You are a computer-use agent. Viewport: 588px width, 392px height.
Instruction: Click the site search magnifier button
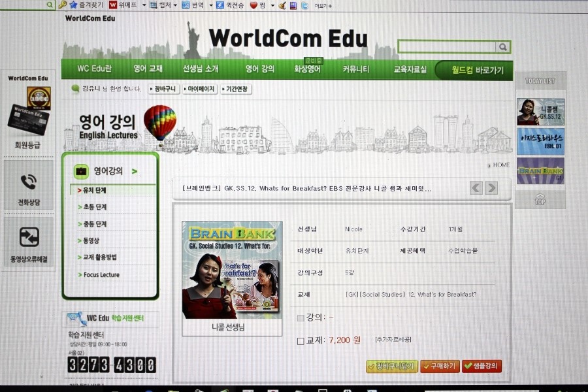[x=503, y=47]
